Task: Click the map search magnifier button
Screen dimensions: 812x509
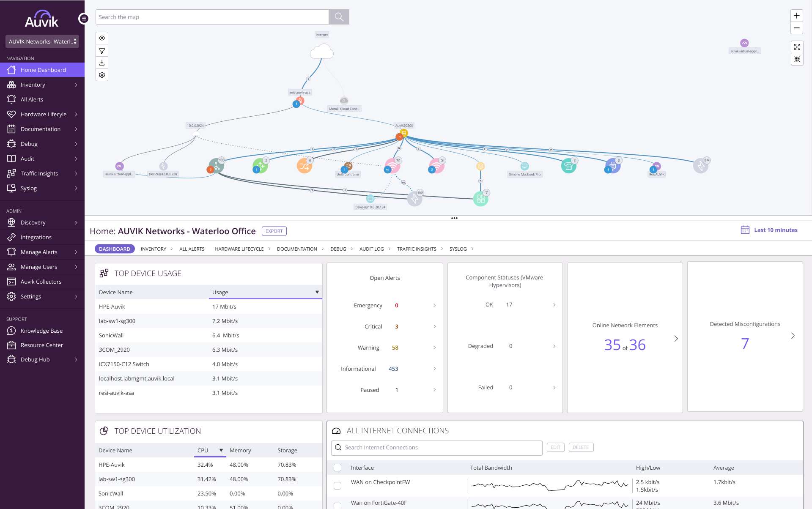Action: tap(339, 17)
